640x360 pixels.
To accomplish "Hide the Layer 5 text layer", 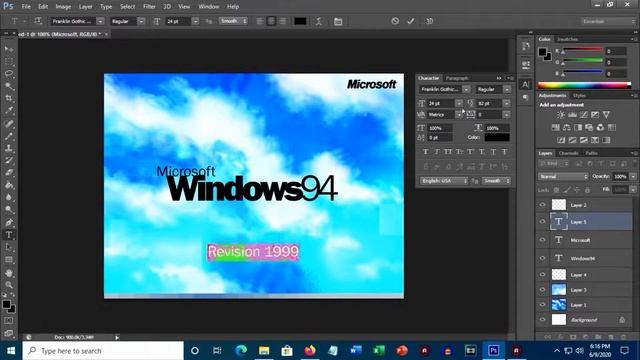I will [542, 222].
